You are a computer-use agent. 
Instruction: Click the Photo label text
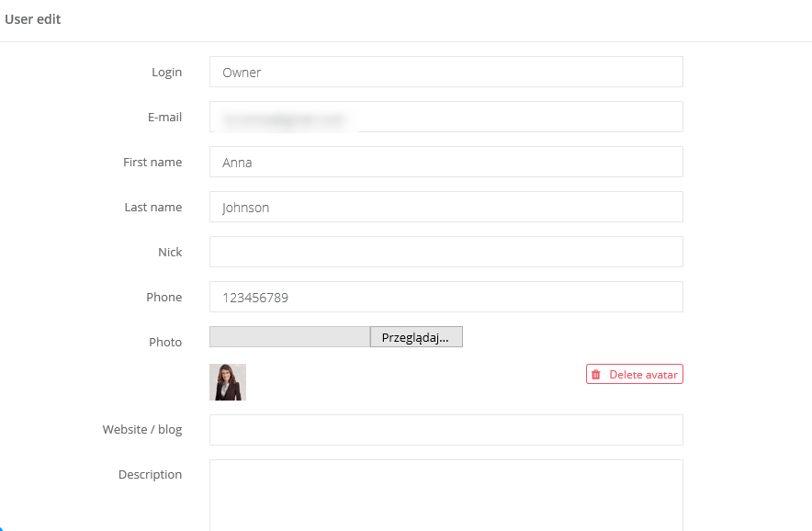tap(165, 343)
